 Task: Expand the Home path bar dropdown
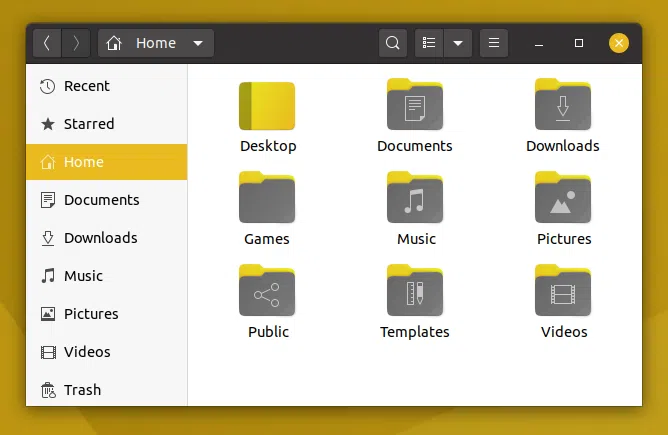point(198,43)
